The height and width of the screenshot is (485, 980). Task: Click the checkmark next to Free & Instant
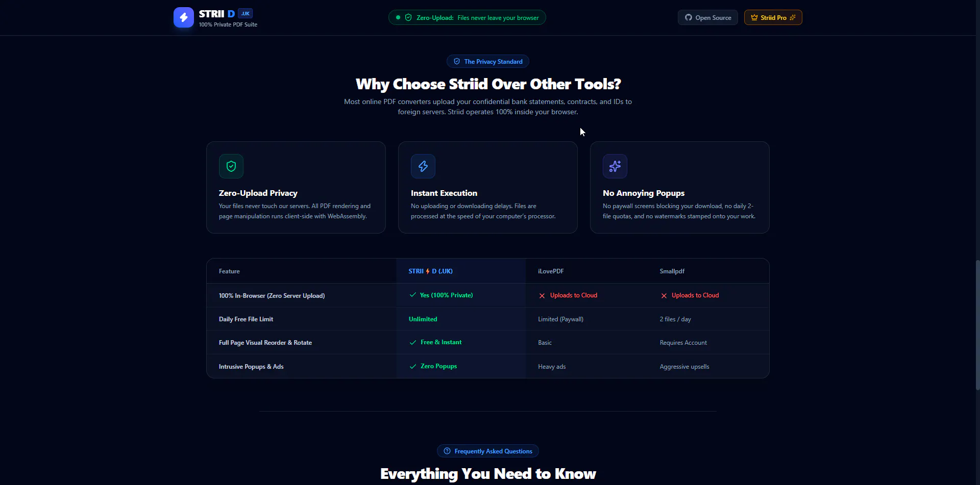coord(413,343)
